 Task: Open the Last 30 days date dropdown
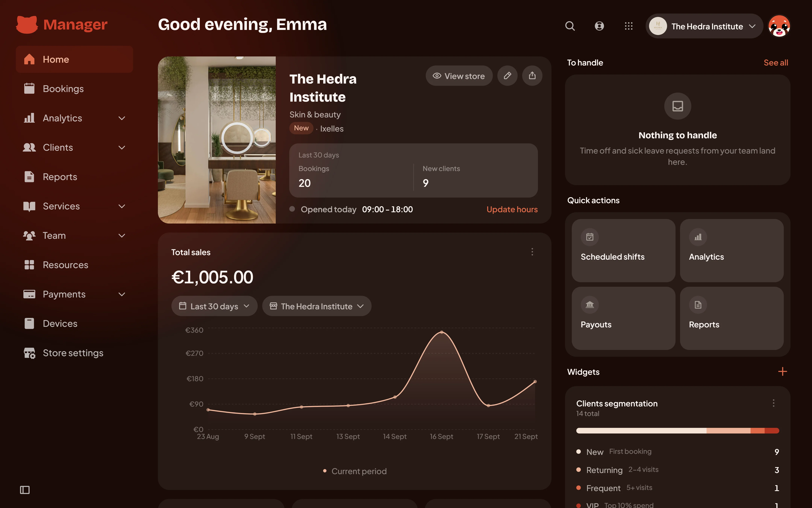click(214, 306)
